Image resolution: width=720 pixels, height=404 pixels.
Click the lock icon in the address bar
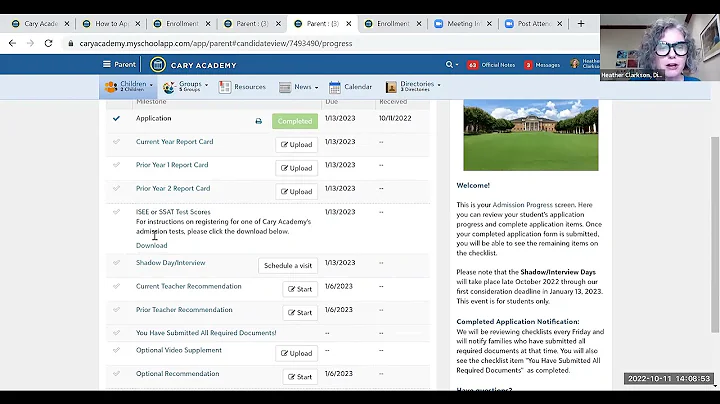click(x=70, y=44)
